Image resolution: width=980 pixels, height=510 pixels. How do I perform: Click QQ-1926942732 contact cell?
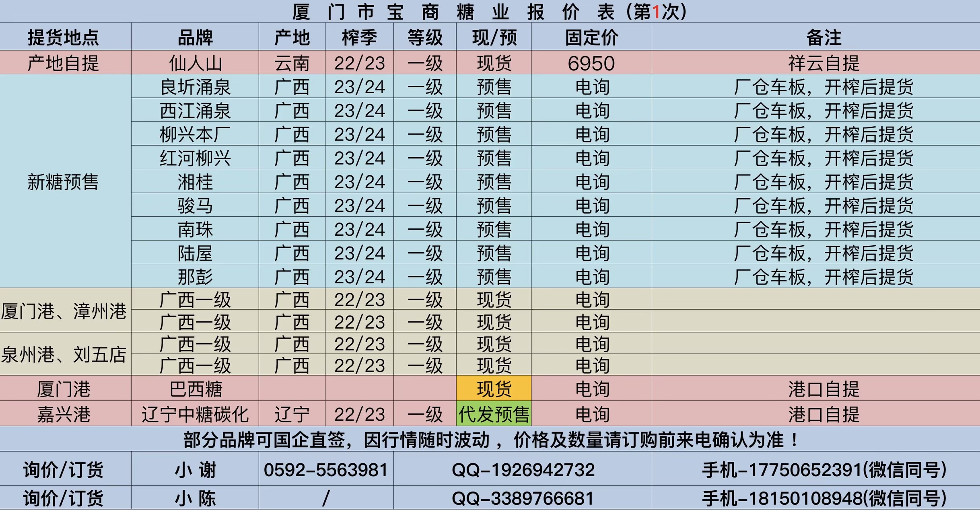click(523, 469)
